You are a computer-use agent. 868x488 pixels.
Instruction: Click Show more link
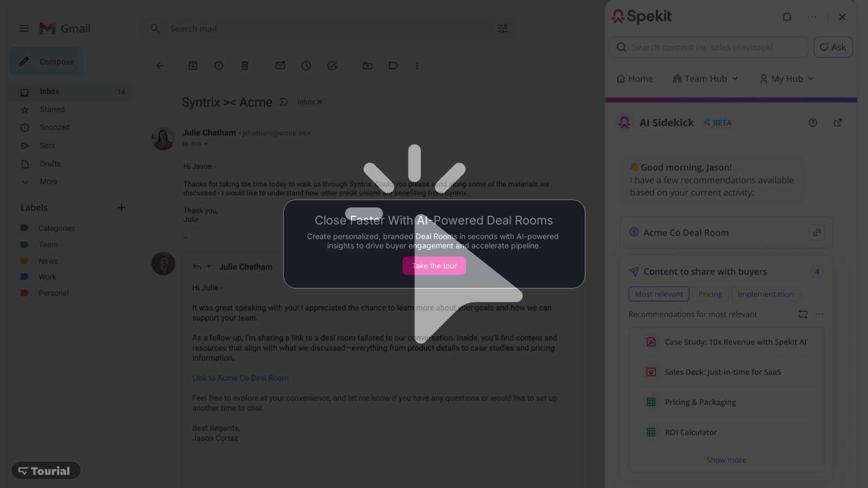[x=726, y=460]
